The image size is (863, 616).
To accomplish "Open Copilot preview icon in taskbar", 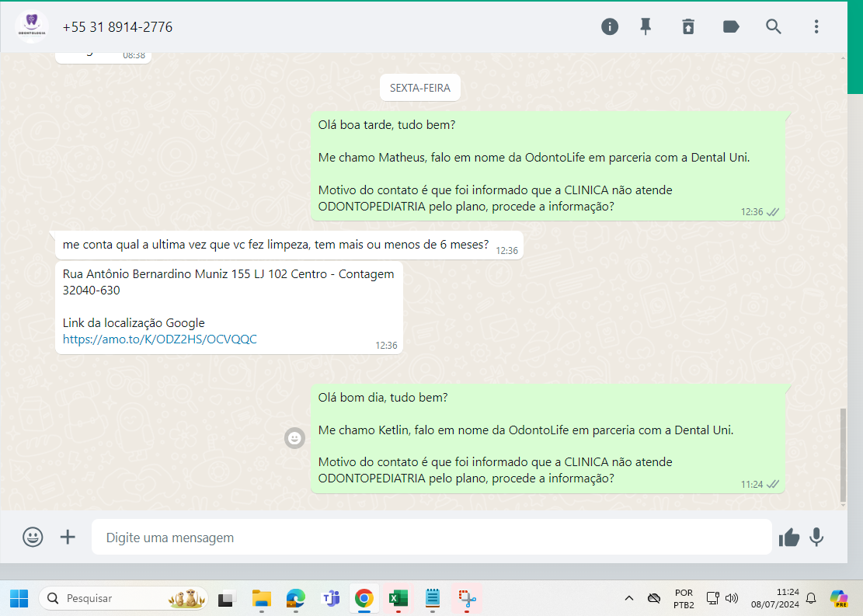I will (839, 598).
